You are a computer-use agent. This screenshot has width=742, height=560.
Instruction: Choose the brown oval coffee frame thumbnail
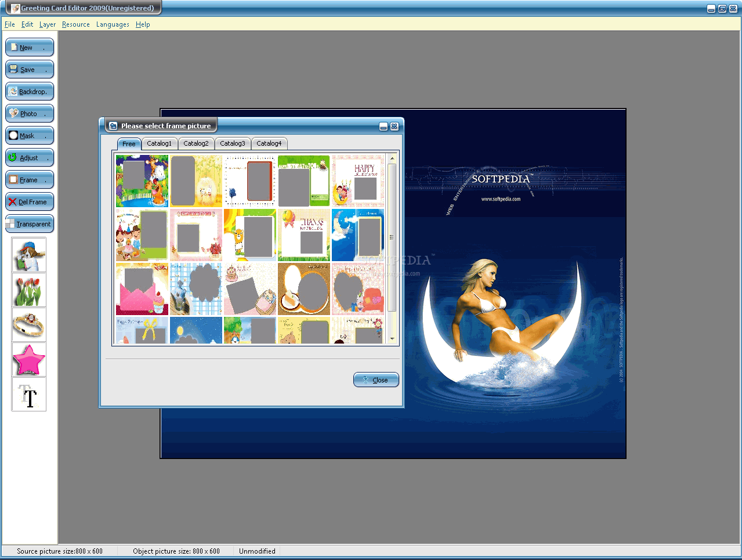pyautogui.click(x=304, y=289)
